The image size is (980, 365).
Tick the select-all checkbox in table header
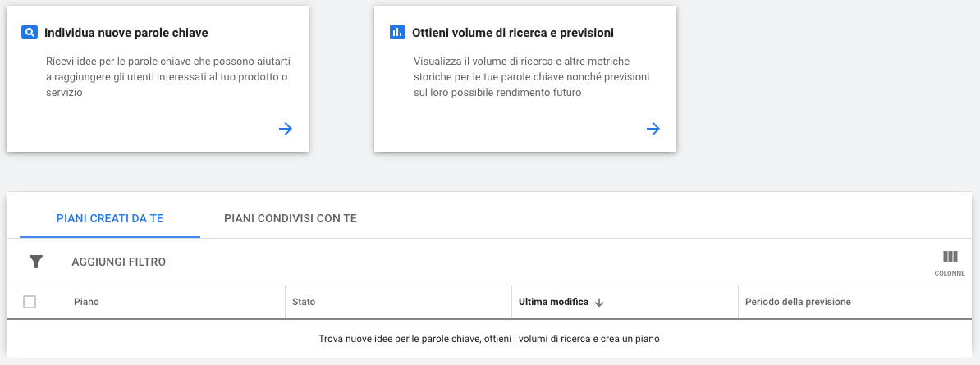pos(30,302)
